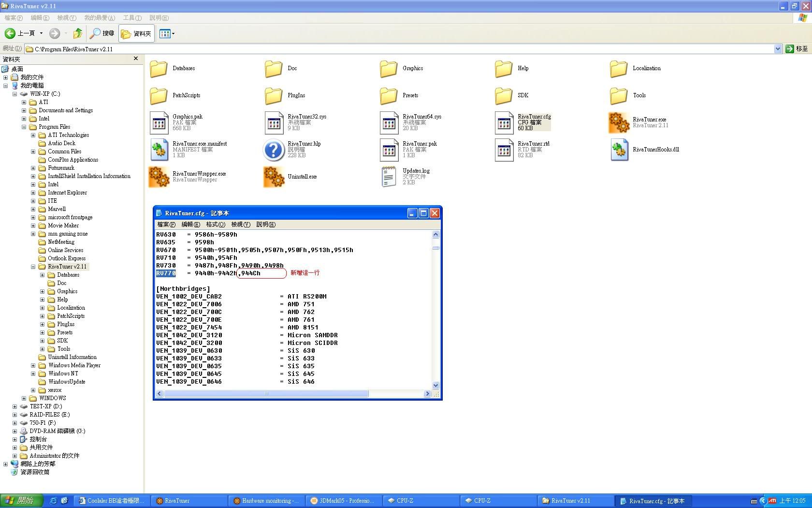Toggle the Folders (資料夾) pane button
Image resolution: width=812 pixels, height=508 pixels.
(x=136, y=33)
